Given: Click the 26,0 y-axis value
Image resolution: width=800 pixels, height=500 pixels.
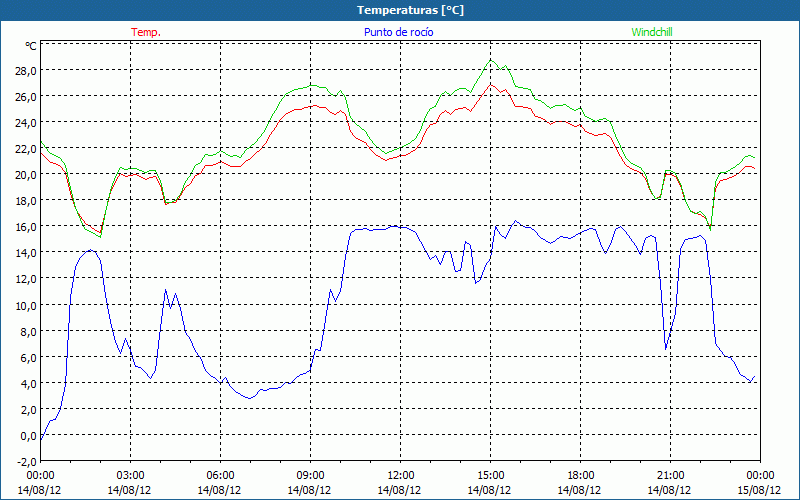Looking at the screenshot, I should pyautogui.click(x=26, y=96).
